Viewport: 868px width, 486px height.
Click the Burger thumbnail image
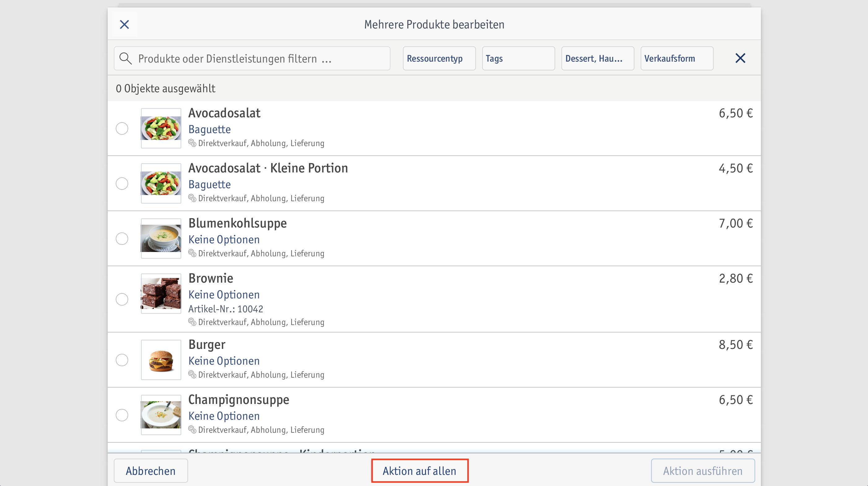coord(161,360)
